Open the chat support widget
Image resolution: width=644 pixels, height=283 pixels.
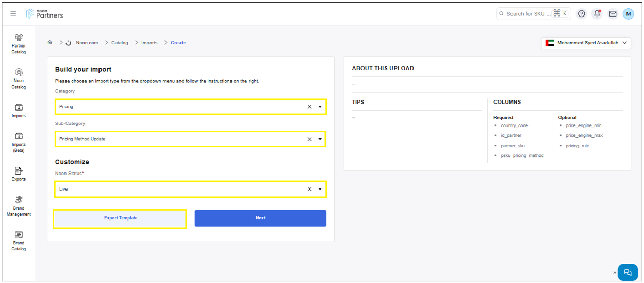[x=628, y=272]
